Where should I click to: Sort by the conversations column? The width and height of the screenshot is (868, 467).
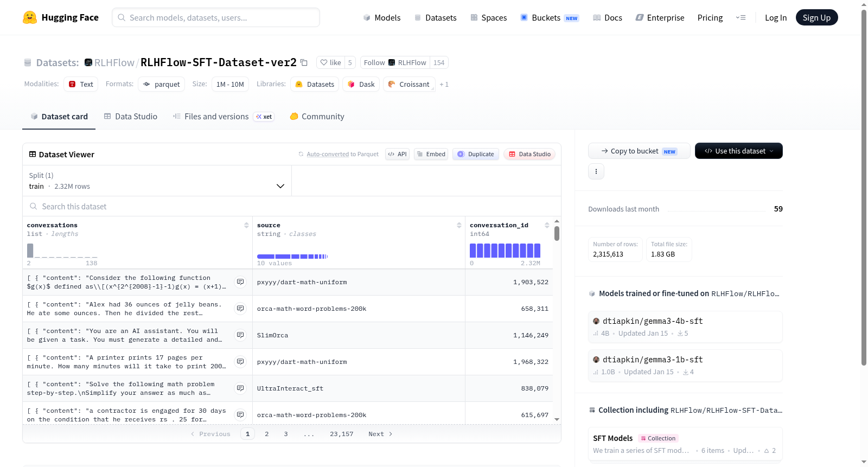point(246,225)
